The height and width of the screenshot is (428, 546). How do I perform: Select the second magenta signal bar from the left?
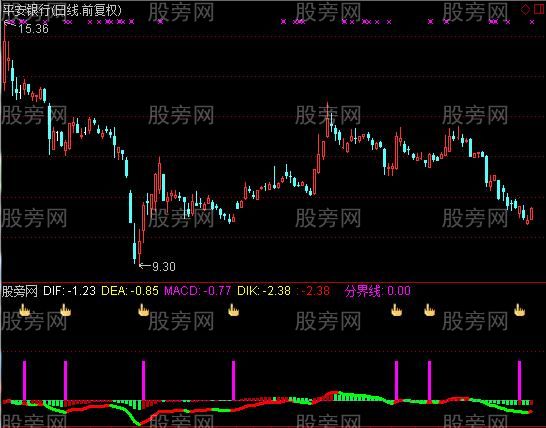(65, 381)
